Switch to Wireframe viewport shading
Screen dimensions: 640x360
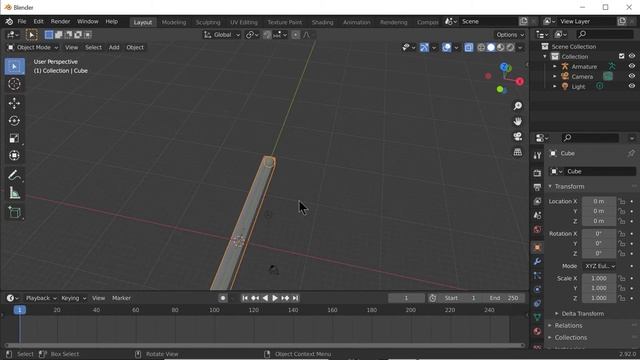[x=481, y=48]
